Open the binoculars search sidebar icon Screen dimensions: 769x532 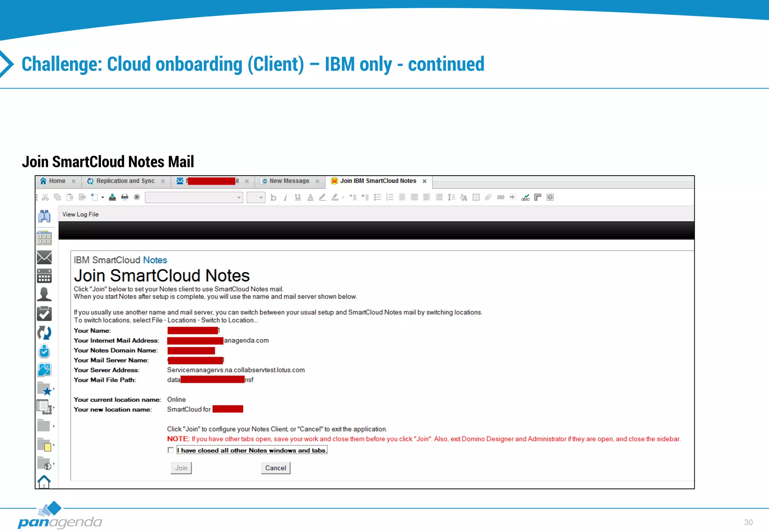click(44, 216)
